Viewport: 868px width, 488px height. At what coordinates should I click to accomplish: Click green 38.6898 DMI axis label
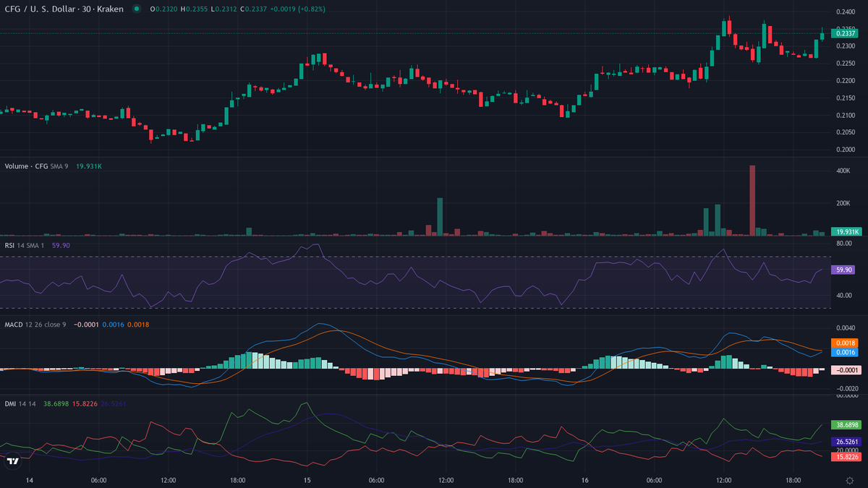coord(846,425)
